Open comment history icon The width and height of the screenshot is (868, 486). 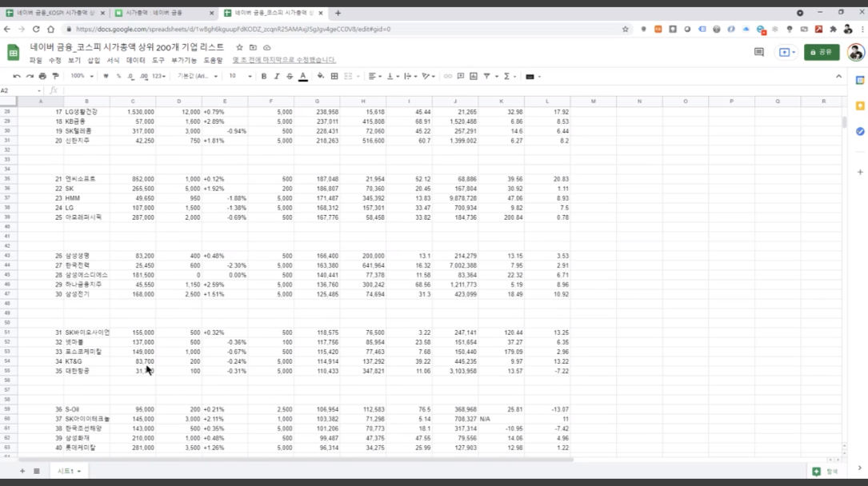759,52
